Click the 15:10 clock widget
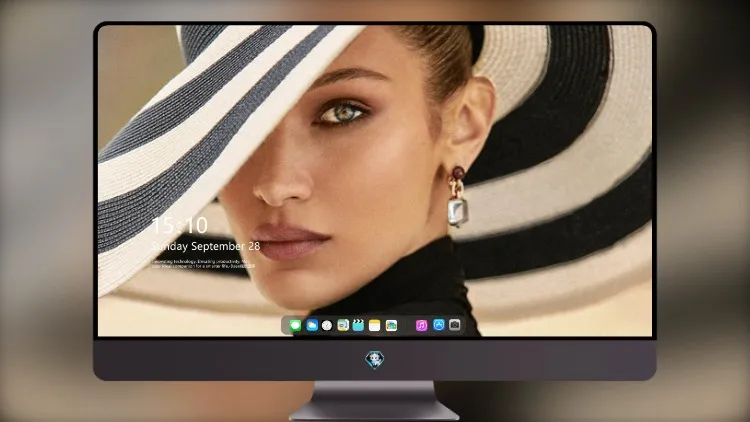 (x=180, y=225)
